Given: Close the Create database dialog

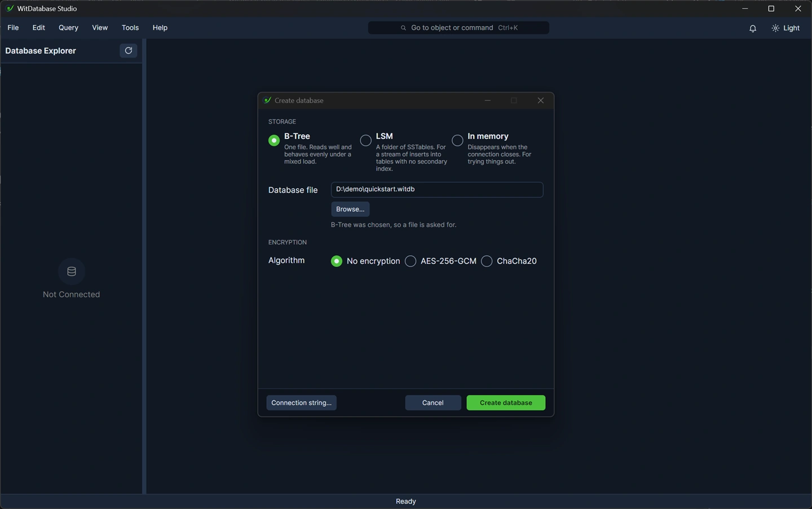Looking at the screenshot, I should click(x=541, y=100).
